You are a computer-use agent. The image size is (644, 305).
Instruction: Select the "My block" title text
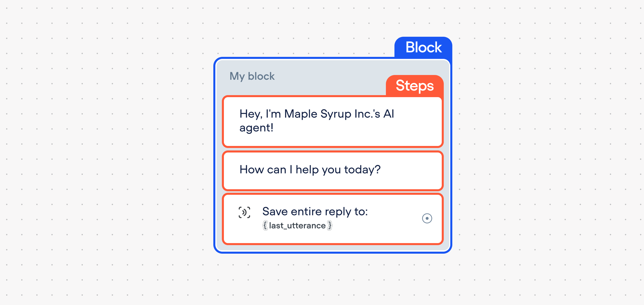coord(252,76)
